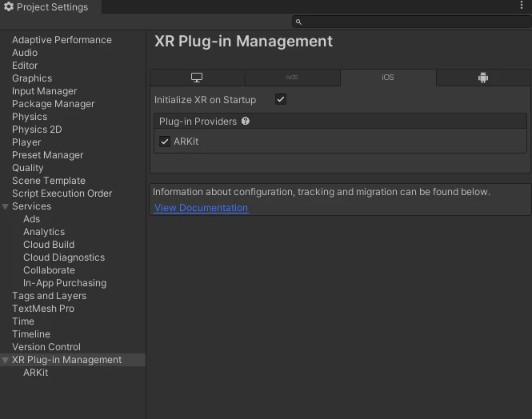Open Script Execution Order settings
The image size is (532, 419).
coord(62,194)
